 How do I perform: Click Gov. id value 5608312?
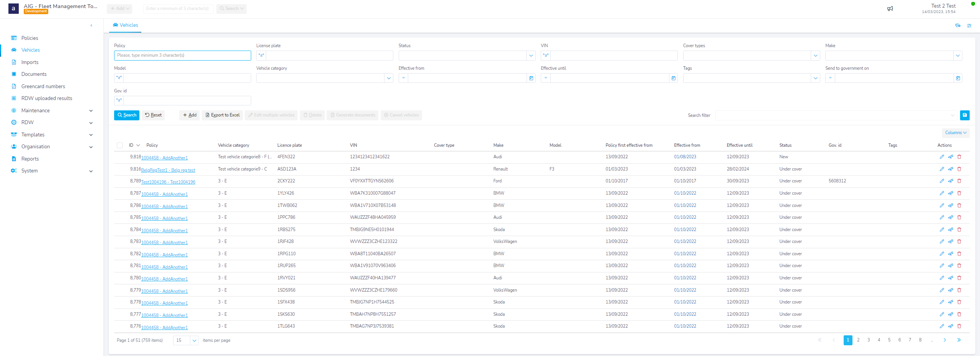(x=838, y=181)
